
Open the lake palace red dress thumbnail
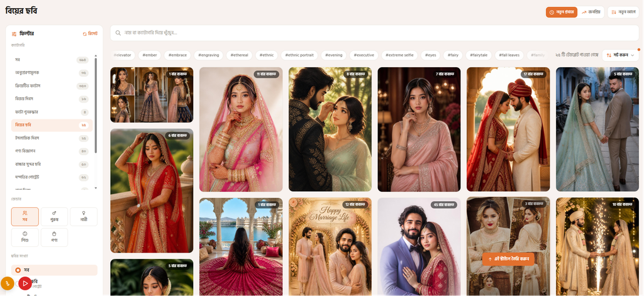241,246
